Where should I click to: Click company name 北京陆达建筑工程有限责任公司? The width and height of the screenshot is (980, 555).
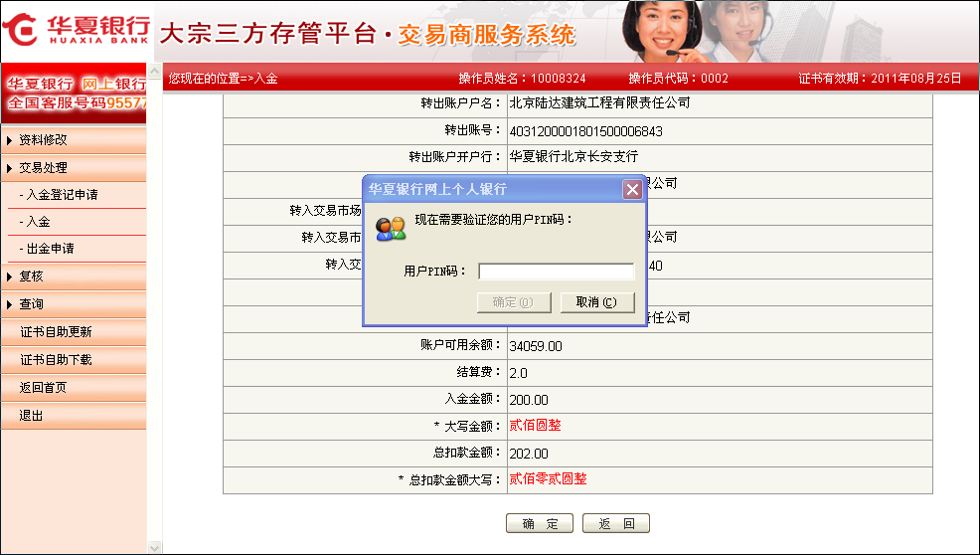[599, 102]
